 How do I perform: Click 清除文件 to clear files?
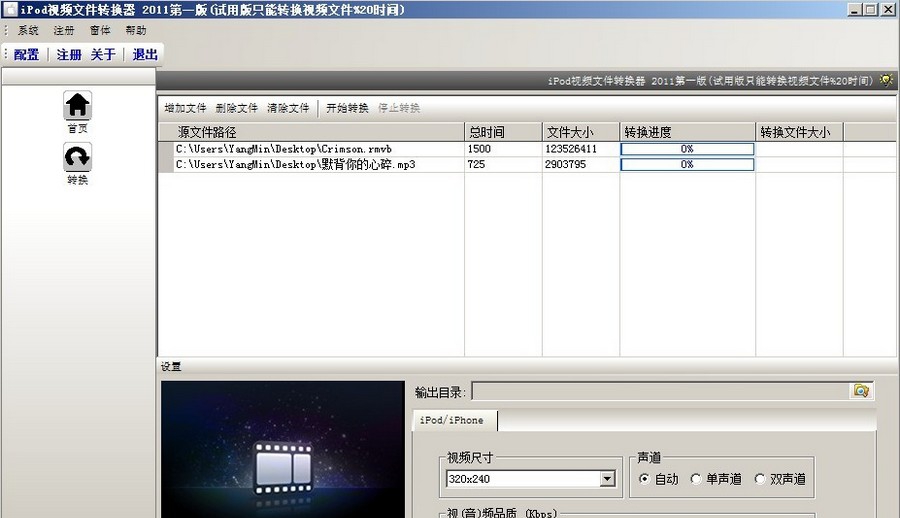tap(288, 108)
